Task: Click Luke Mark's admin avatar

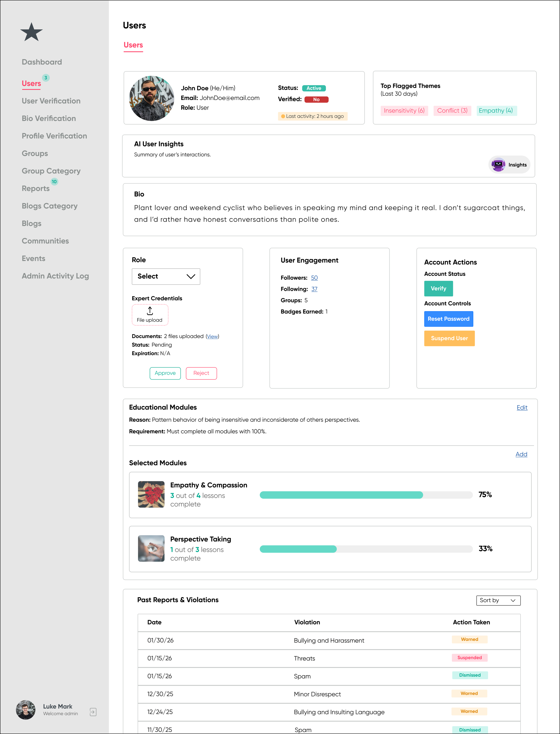Action: pos(26,710)
